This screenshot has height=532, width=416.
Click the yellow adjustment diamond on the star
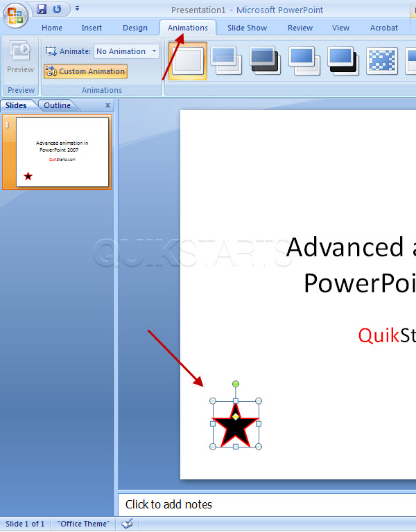click(236, 416)
